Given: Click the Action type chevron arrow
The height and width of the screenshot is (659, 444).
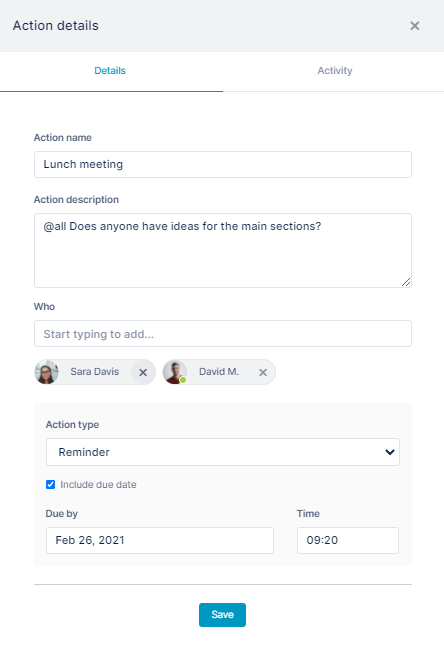Looking at the screenshot, I should pos(390,452).
